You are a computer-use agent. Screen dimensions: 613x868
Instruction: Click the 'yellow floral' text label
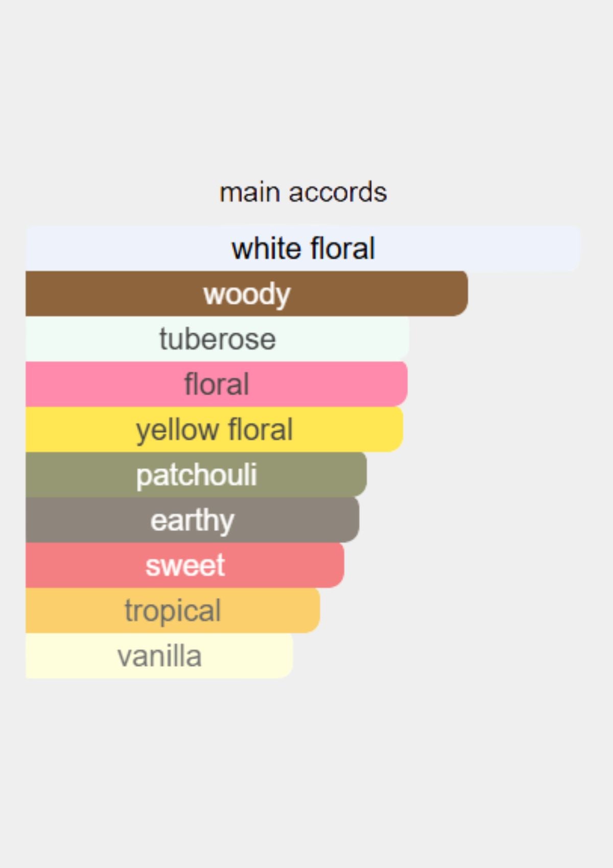214,430
